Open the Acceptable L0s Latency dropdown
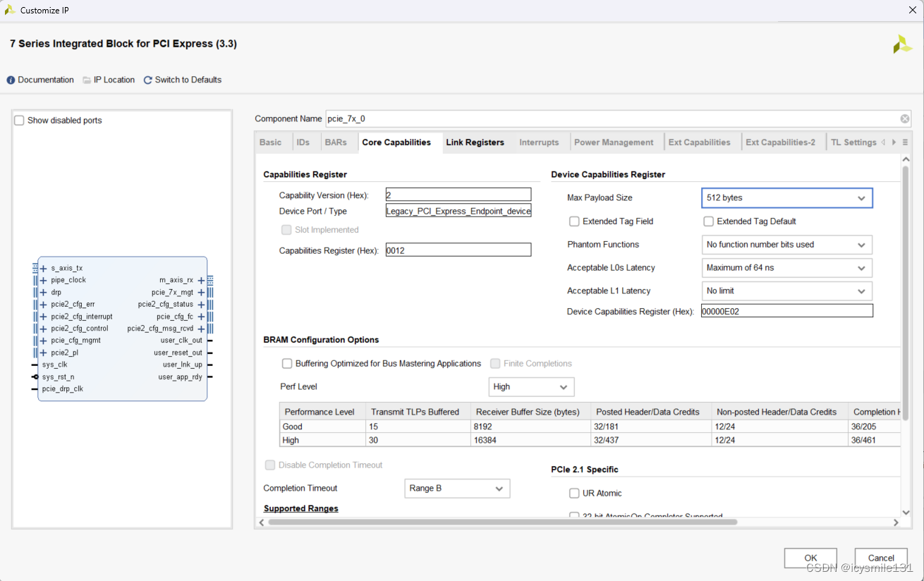The image size is (924, 581). pyautogui.click(x=787, y=268)
